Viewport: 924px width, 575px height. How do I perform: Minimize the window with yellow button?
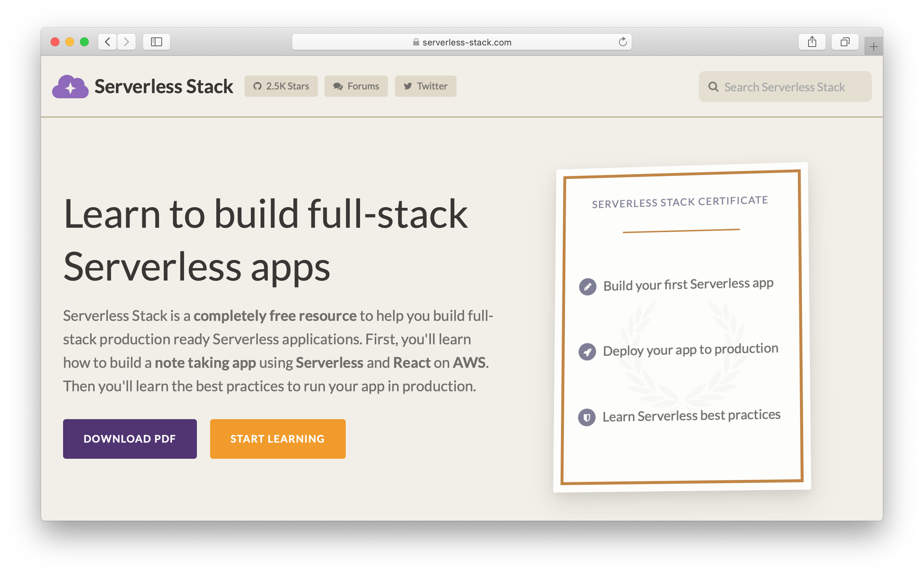[70, 42]
